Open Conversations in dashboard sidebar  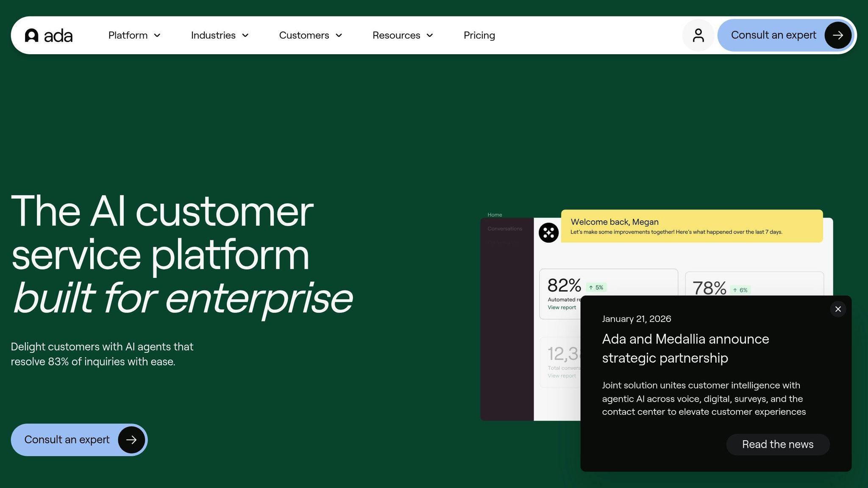[x=504, y=229]
